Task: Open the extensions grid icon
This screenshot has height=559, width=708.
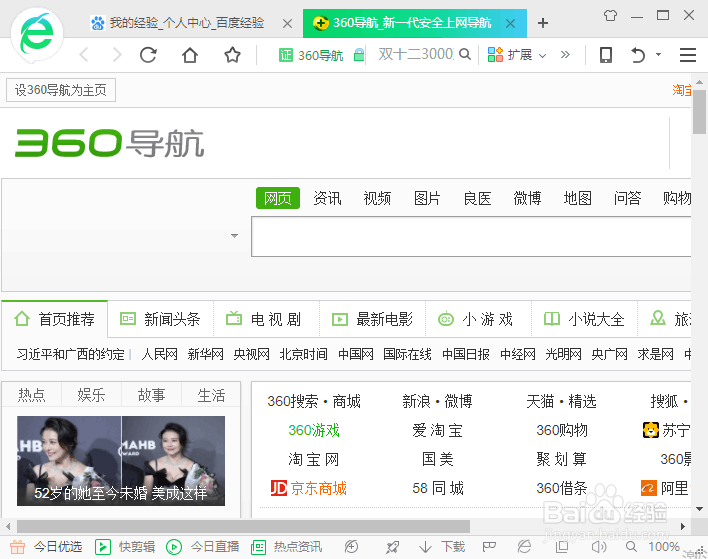Action: pyautogui.click(x=495, y=55)
